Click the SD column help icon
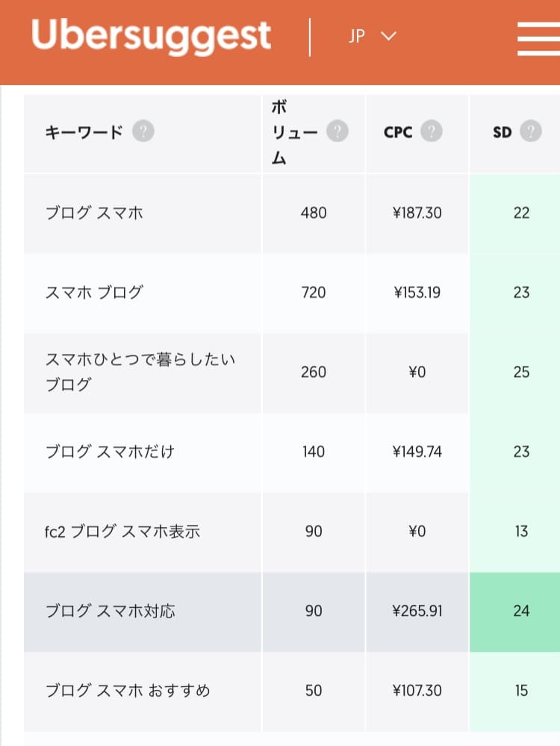The height and width of the screenshot is (746, 560). click(x=530, y=131)
